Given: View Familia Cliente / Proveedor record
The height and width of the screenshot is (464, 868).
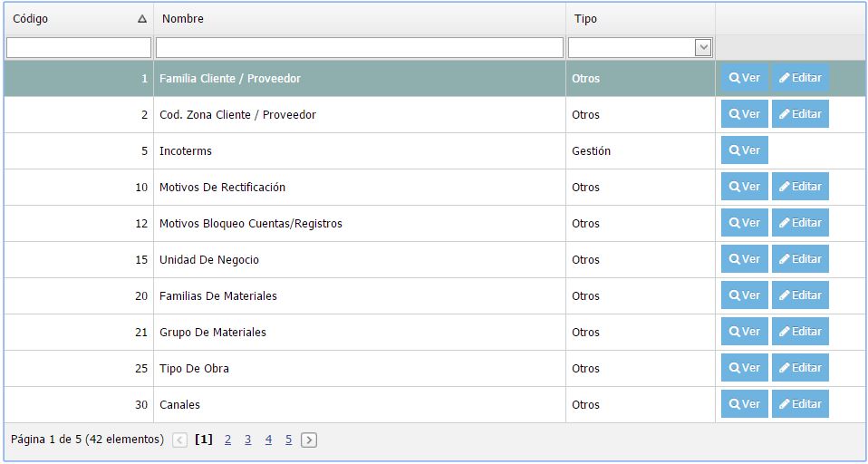Looking at the screenshot, I should (x=744, y=78).
